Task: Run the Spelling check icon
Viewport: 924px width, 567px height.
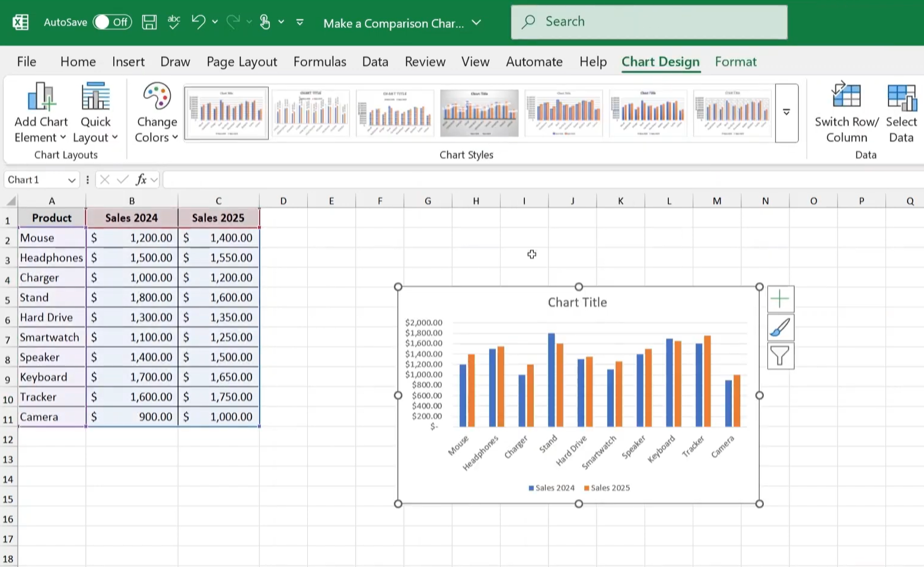Action: pyautogui.click(x=174, y=23)
